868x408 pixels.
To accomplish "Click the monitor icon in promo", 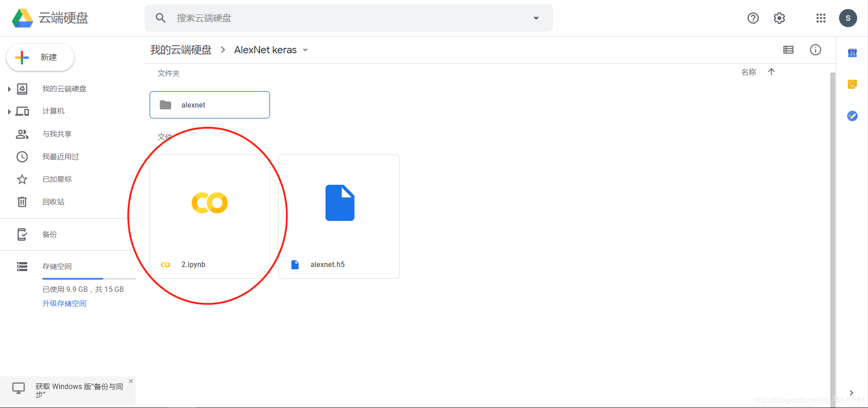I will [x=19, y=388].
